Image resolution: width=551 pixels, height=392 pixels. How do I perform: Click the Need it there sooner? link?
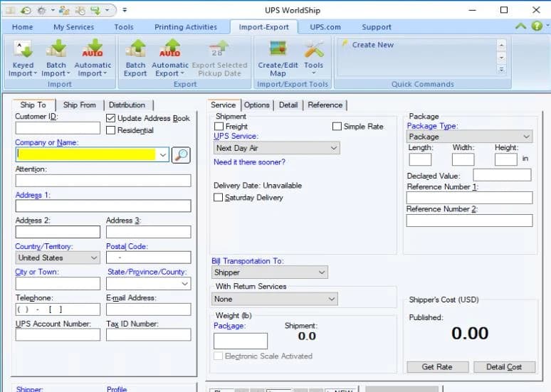[249, 162]
